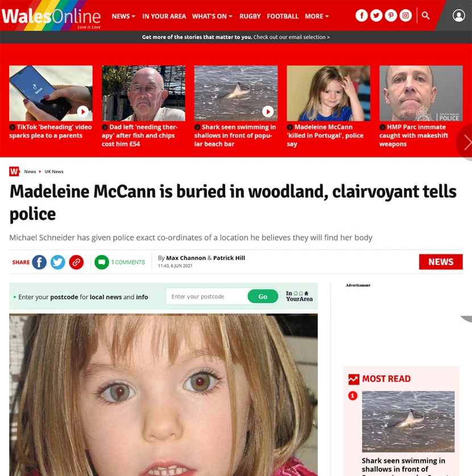472x476 pixels.
Task: Open the Instagram icon in header
Action: tap(405, 15)
